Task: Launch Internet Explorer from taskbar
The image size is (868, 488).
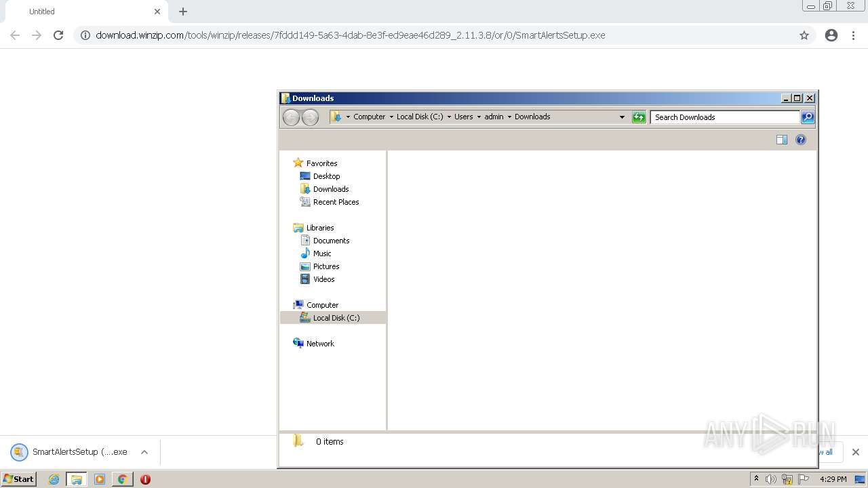Action: tap(54, 479)
